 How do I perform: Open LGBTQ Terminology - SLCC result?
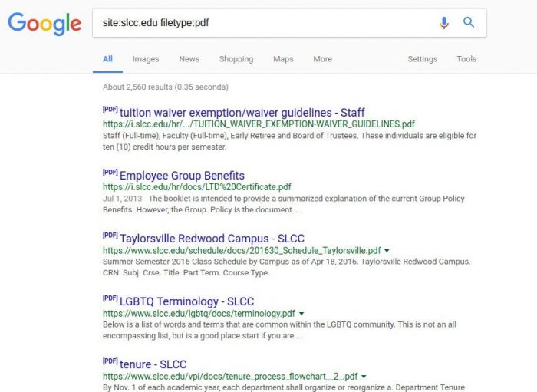(x=186, y=301)
